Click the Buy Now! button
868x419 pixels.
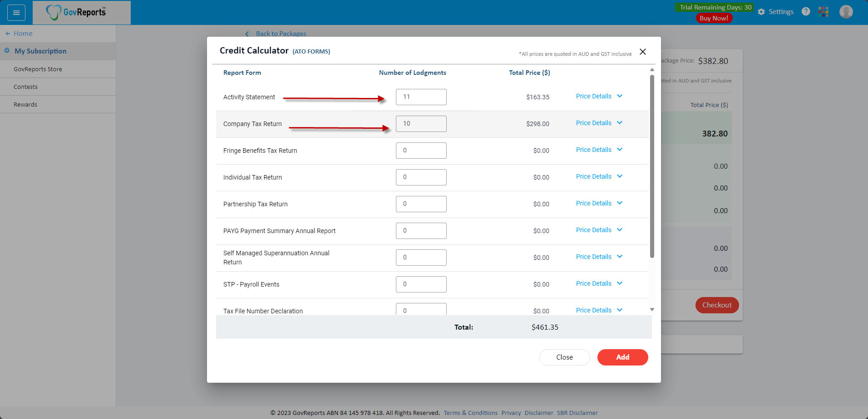[714, 18]
